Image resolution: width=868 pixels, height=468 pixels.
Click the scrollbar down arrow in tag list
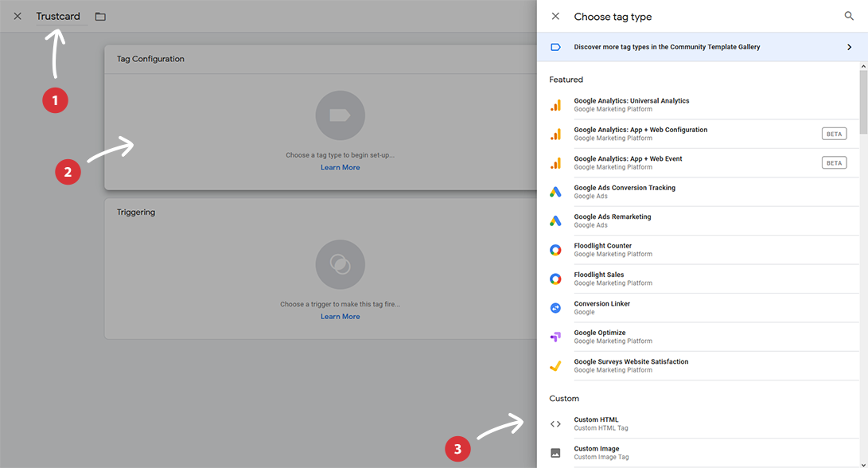(x=863, y=464)
